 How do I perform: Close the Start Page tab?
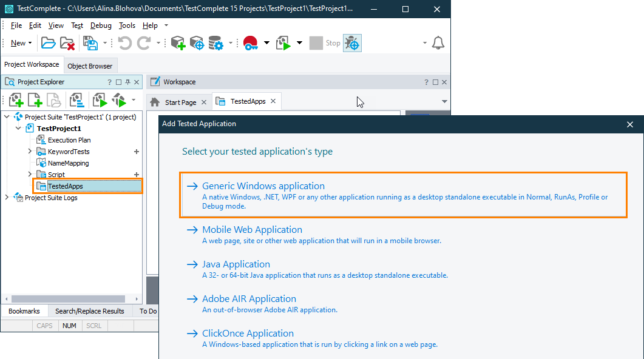pos(204,102)
